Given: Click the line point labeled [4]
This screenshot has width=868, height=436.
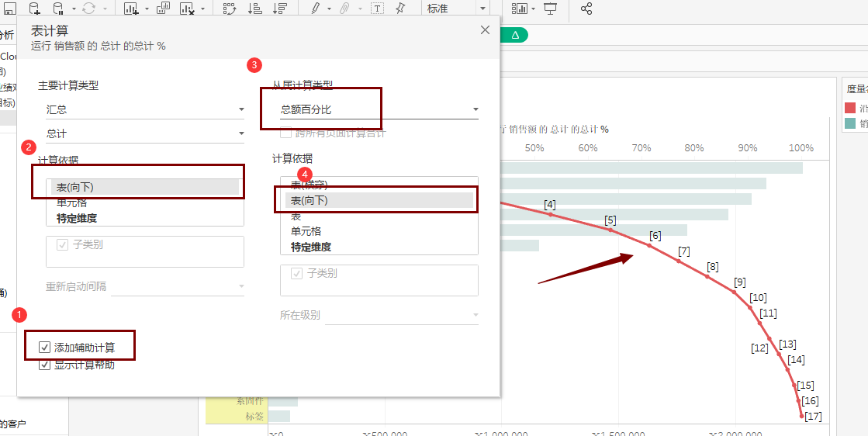Looking at the screenshot, I should (x=550, y=214).
